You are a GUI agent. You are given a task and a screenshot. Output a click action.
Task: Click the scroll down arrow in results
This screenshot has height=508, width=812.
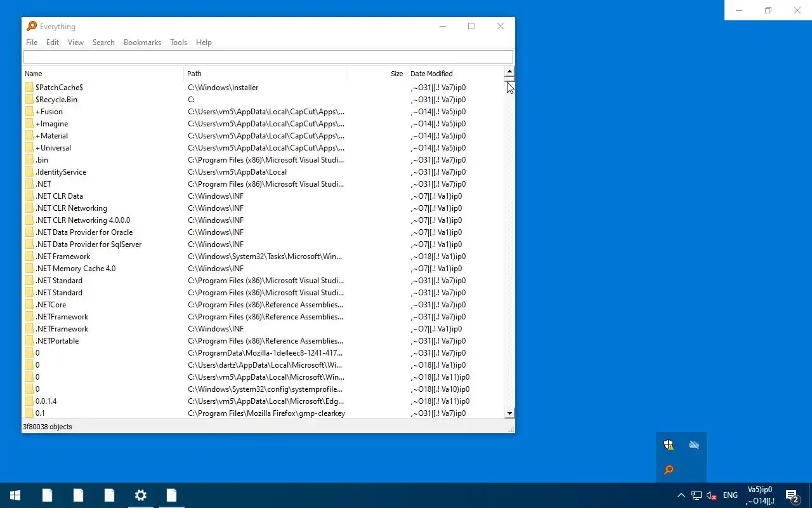(509, 413)
